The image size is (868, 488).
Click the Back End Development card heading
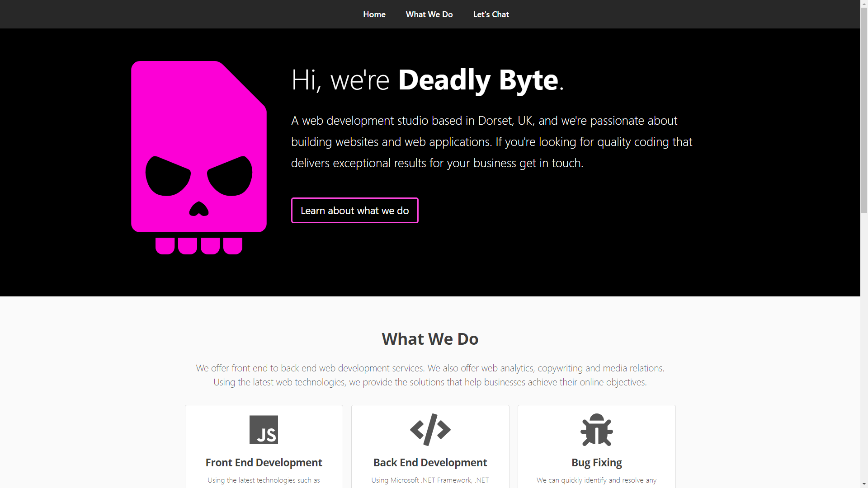(430, 463)
